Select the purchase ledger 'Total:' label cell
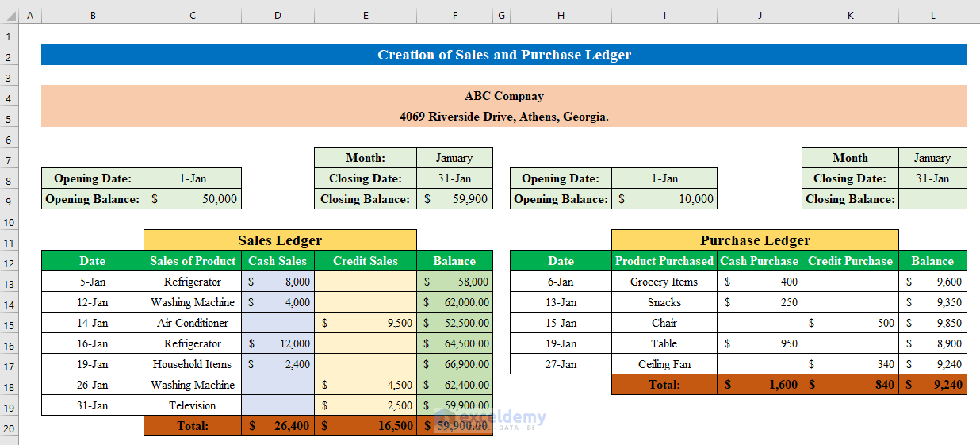Viewport: 980px width, 445px height. coord(664,385)
